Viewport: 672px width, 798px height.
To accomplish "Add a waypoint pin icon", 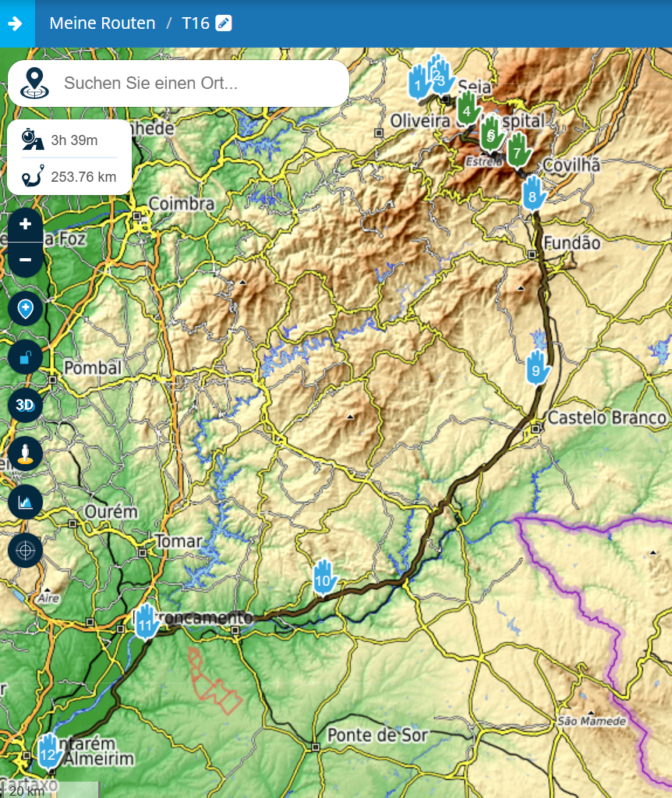I will (x=25, y=308).
